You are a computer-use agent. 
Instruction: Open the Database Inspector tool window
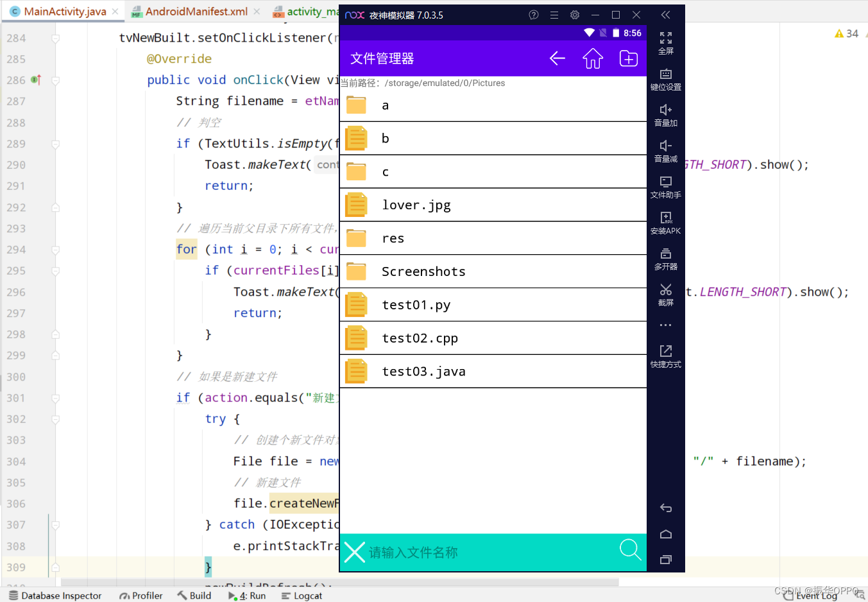(x=55, y=596)
